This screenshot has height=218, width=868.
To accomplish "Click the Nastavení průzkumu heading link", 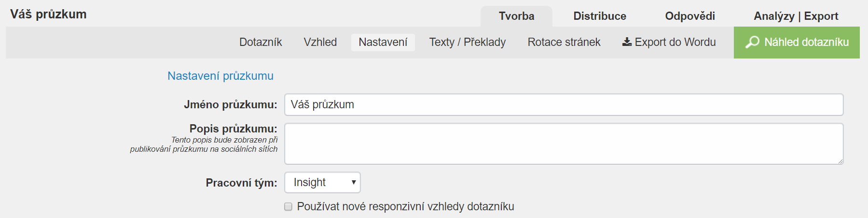I will [x=220, y=76].
